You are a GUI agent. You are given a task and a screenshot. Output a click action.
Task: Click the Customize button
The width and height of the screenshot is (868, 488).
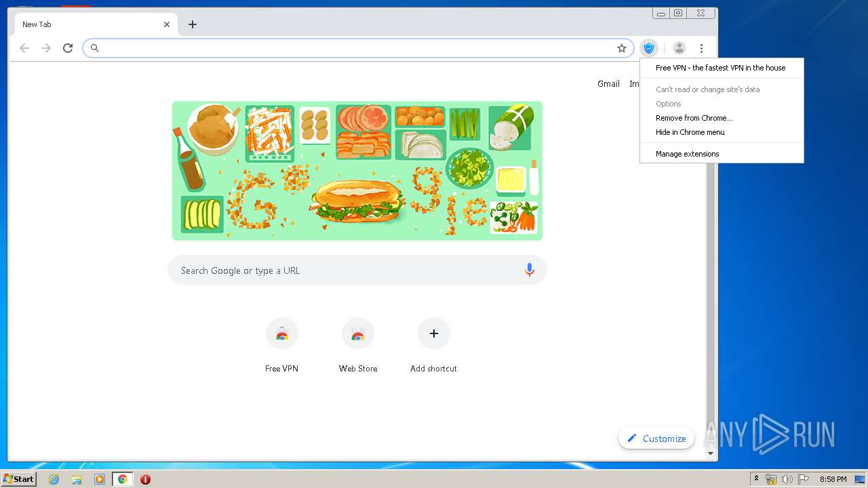pyautogui.click(x=656, y=439)
